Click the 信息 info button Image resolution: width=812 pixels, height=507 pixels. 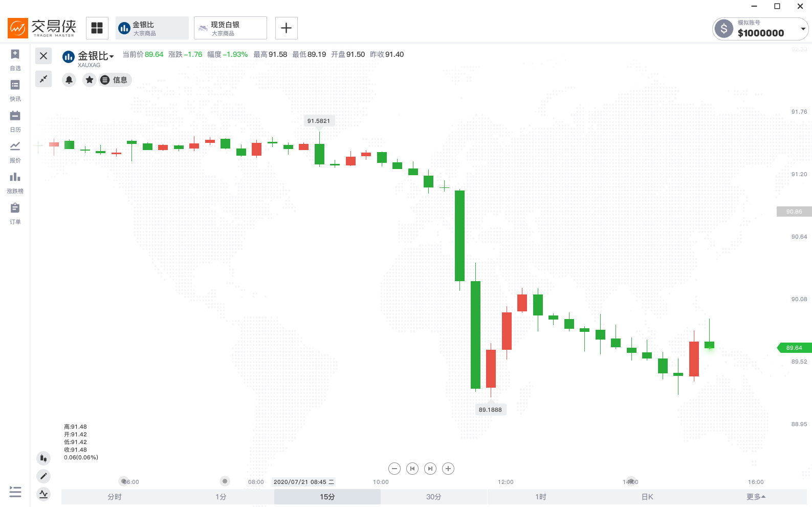tap(115, 80)
